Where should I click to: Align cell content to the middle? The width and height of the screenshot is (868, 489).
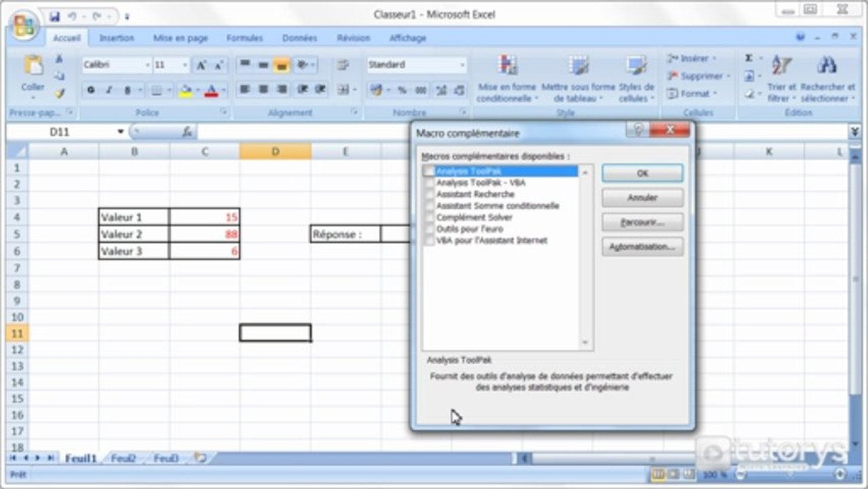(263, 65)
